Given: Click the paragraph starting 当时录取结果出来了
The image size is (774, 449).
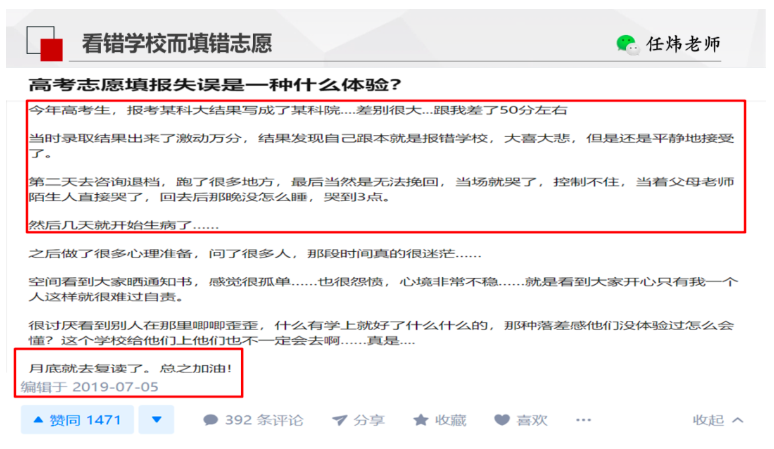Looking at the screenshot, I should pyautogui.click(x=381, y=146).
